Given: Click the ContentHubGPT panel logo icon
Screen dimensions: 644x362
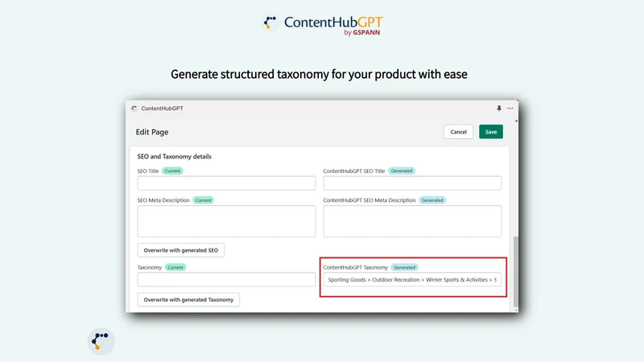Looking at the screenshot, I should click(x=134, y=109).
